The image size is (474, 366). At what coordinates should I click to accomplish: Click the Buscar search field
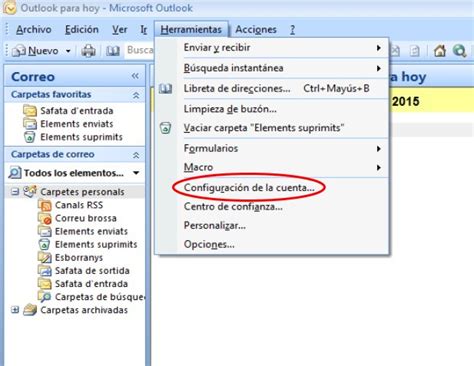140,50
